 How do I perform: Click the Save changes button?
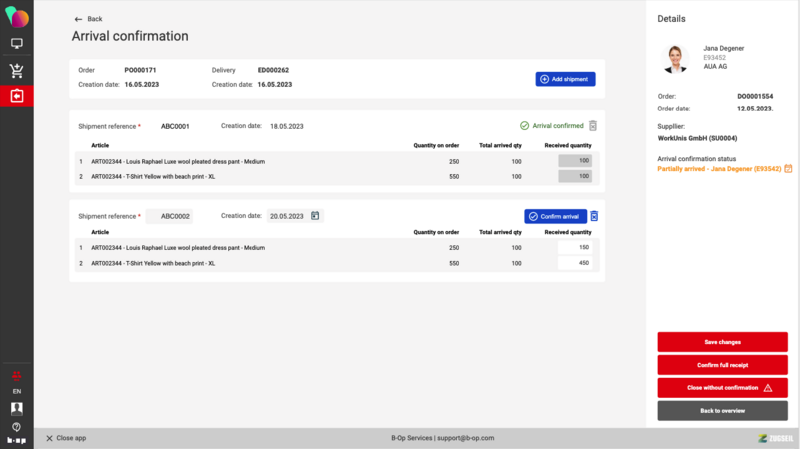[x=722, y=342]
